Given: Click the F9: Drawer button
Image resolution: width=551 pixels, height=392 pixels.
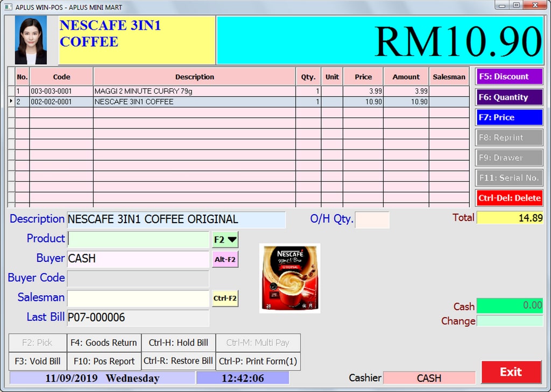Looking at the screenshot, I should pos(509,158).
